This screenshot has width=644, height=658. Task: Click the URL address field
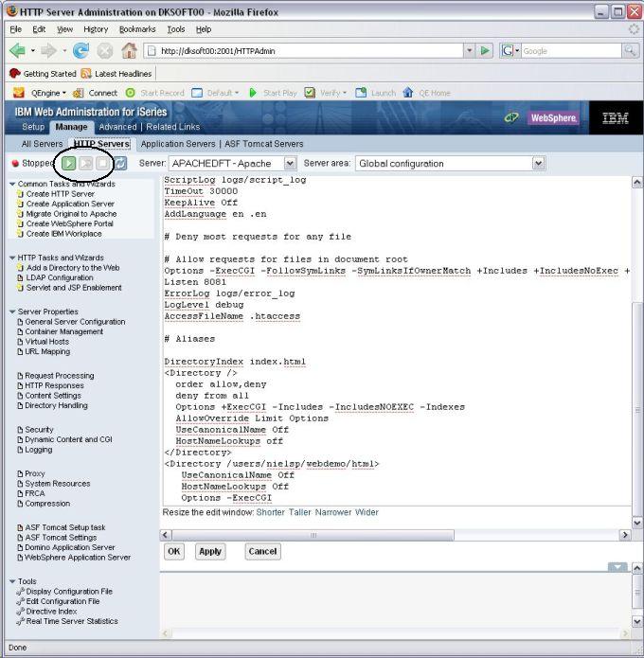(311, 51)
